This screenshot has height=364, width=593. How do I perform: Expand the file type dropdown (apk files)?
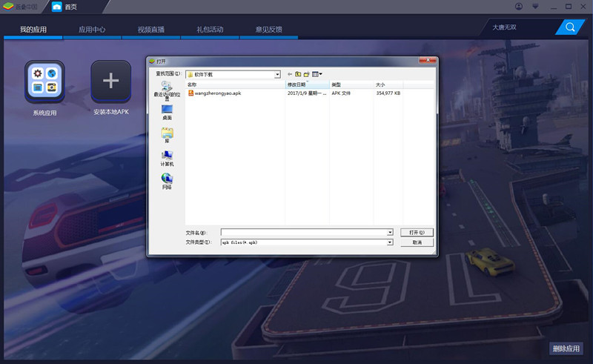click(390, 242)
